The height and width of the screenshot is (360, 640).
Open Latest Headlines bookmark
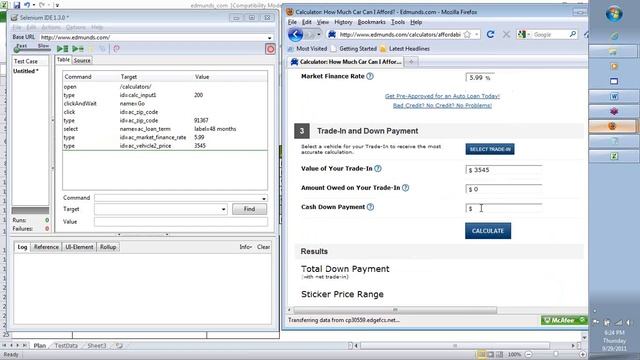pyautogui.click(x=404, y=49)
